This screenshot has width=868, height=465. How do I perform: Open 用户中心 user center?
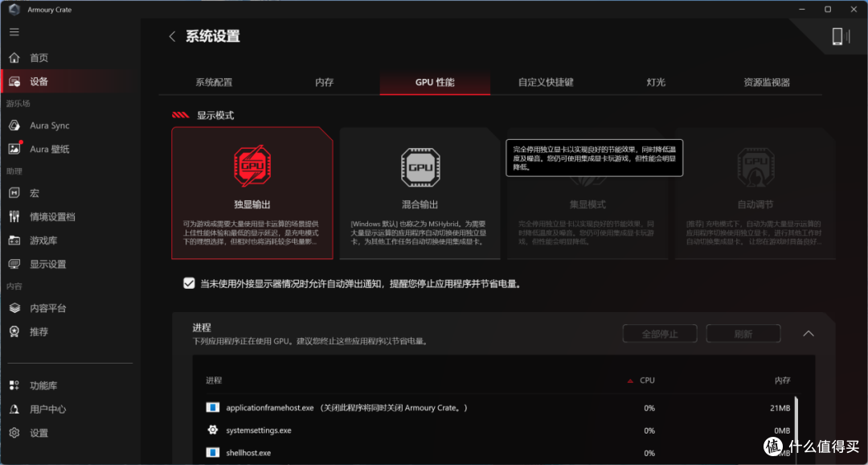point(47,409)
